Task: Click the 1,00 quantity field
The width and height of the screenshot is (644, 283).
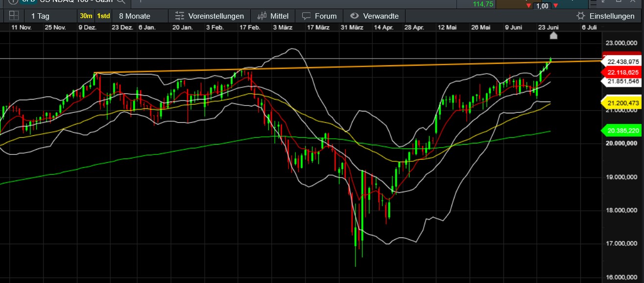Action: (x=542, y=6)
